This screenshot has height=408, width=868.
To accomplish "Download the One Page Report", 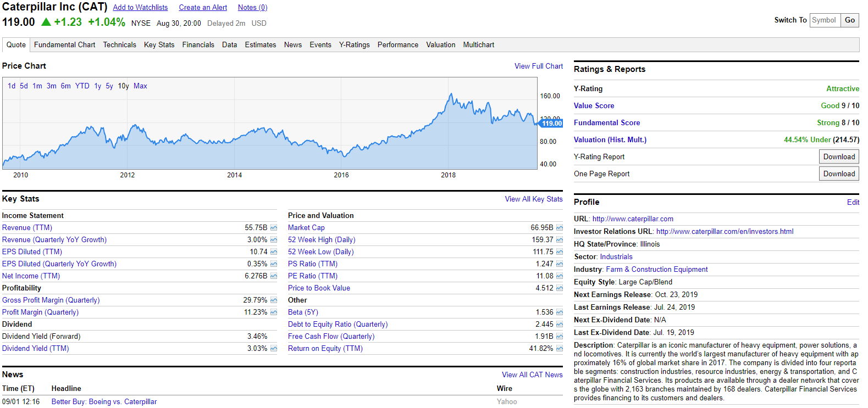I will 839,174.
